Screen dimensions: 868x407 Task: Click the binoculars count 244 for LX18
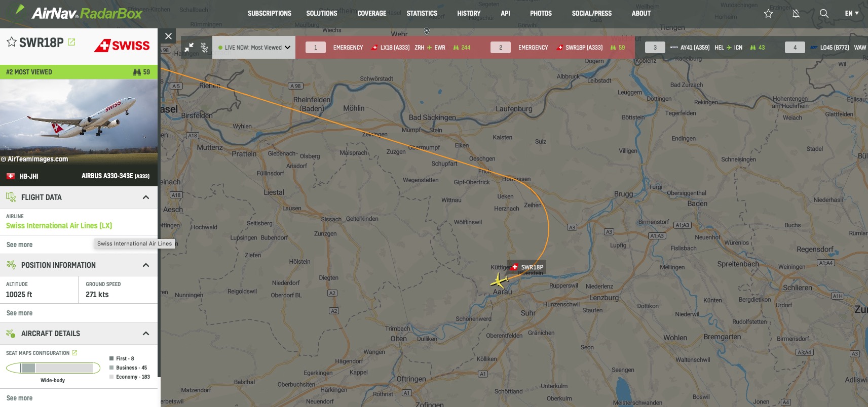(x=462, y=48)
